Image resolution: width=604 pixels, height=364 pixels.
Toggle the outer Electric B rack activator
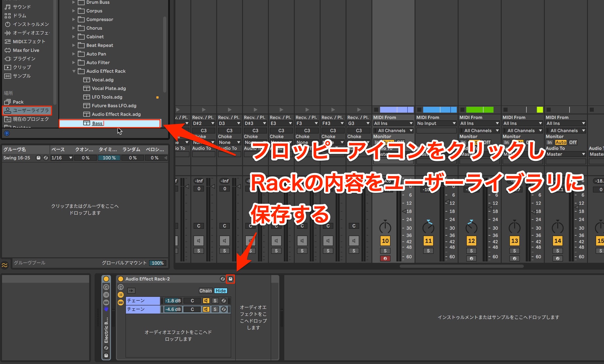click(x=106, y=279)
